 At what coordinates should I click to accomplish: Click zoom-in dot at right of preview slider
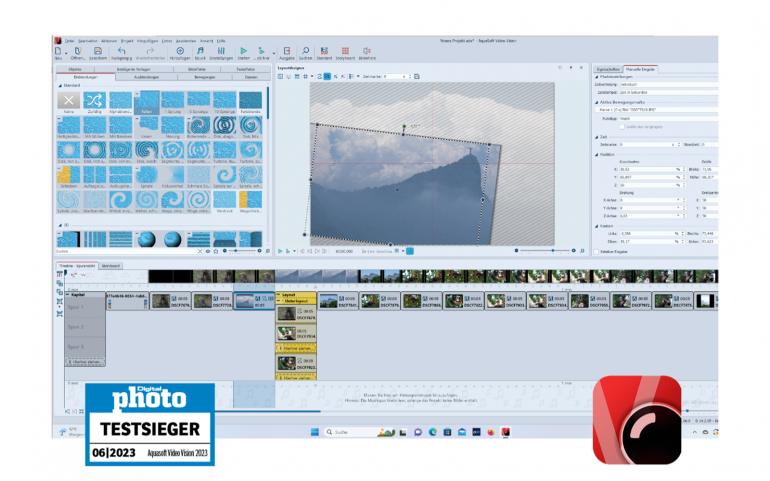[x=574, y=251]
